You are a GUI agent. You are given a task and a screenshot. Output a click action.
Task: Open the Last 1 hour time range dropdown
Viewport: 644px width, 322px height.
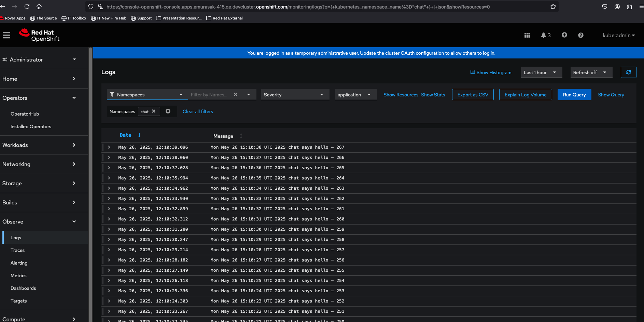pos(541,72)
